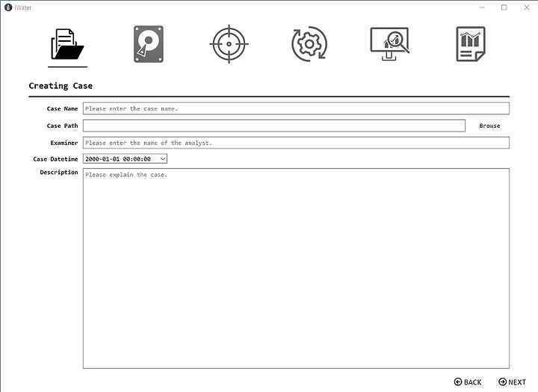Click the crosshair target step icon
The height and width of the screenshot is (392, 538).
click(x=229, y=44)
